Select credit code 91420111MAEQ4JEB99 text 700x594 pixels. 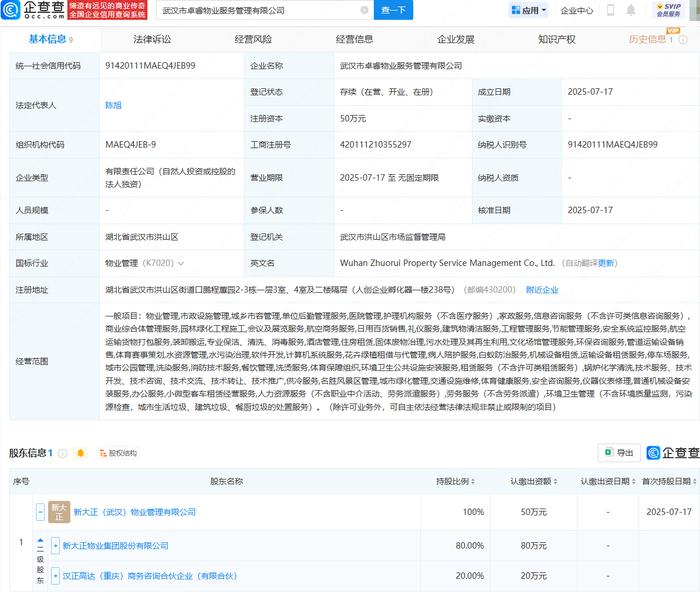click(x=150, y=66)
